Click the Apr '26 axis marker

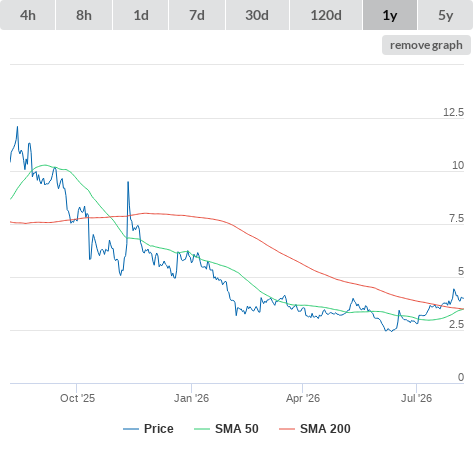(303, 398)
